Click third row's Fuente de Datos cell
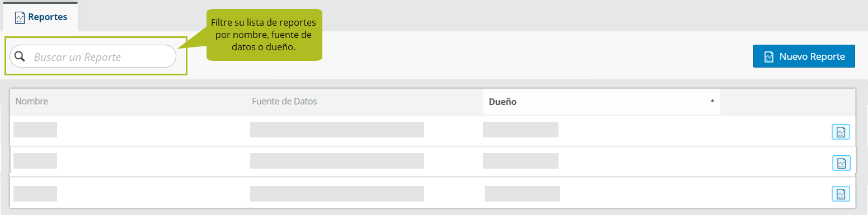Screen dimensions: 868x215 337,194
